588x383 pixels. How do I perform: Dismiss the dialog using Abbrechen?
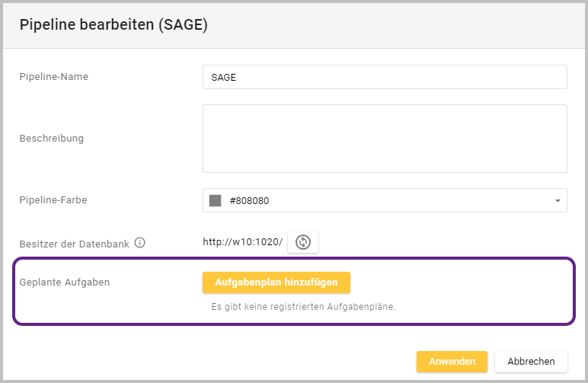[x=531, y=361]
